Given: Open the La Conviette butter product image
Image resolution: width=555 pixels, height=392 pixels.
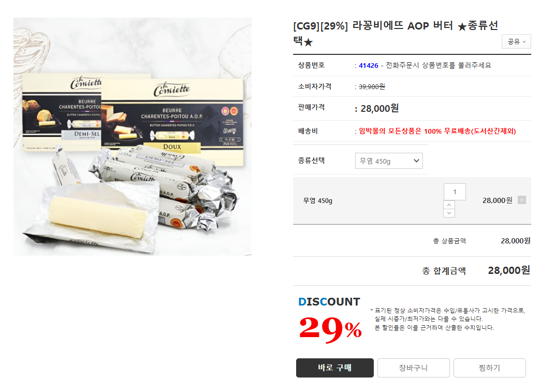Looking at the screenshot, I should coord(133,137).
